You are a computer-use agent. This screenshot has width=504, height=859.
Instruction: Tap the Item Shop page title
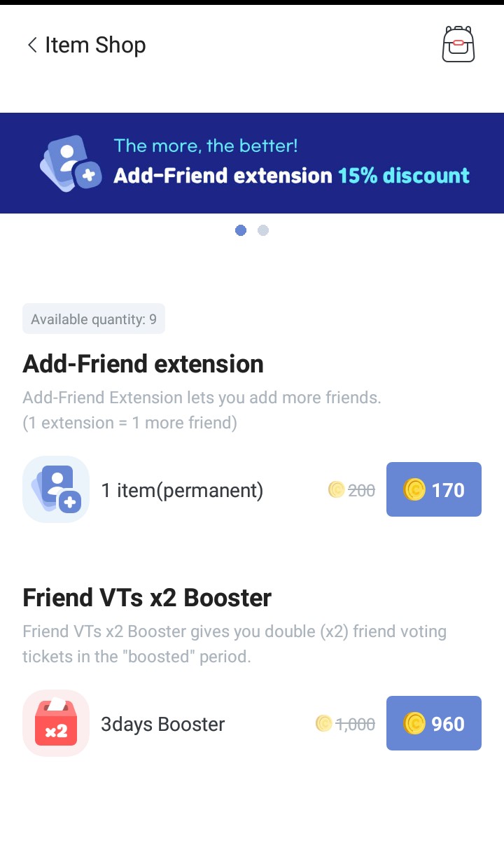point(95,46)
